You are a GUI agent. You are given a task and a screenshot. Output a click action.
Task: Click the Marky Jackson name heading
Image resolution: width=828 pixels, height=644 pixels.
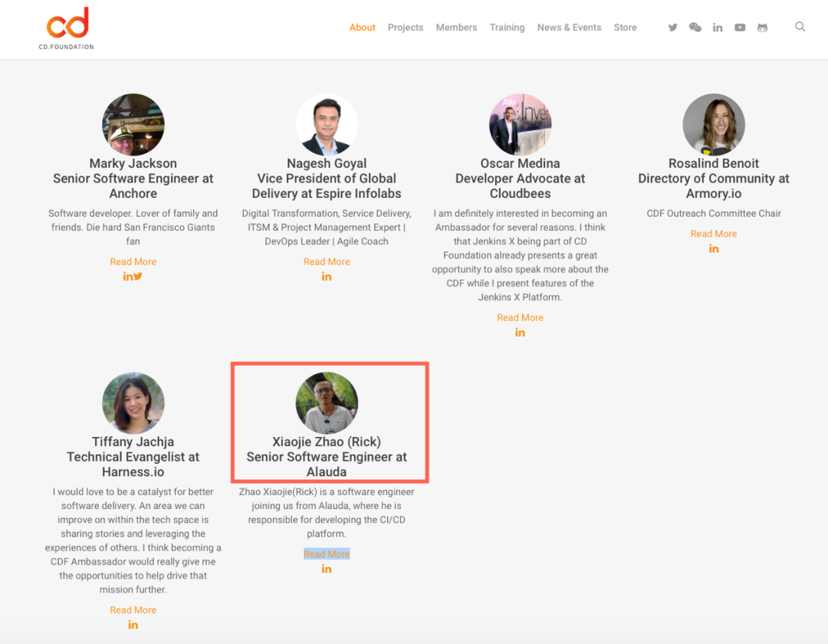133,163
